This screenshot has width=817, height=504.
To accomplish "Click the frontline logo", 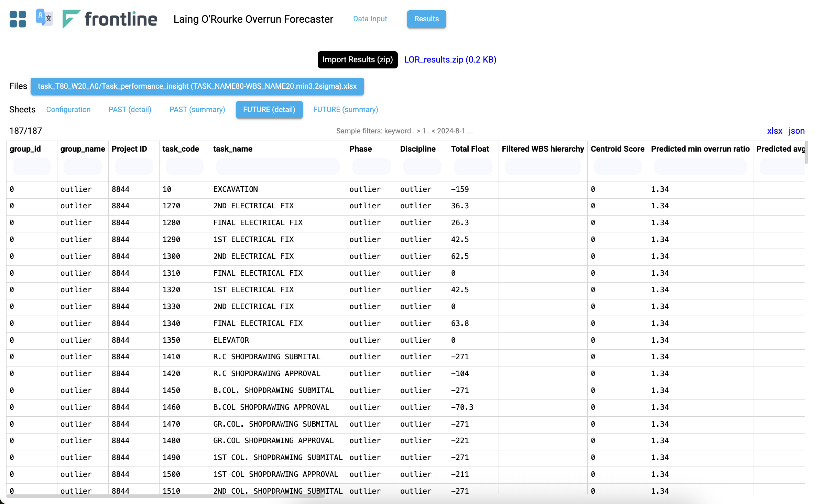I will click(110, 19).
